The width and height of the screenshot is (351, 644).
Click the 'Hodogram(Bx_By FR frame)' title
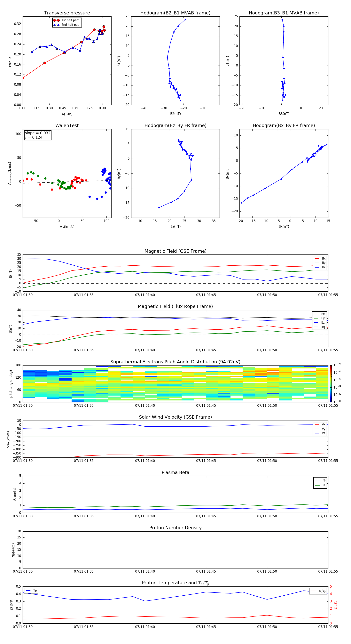click(284, 125)
